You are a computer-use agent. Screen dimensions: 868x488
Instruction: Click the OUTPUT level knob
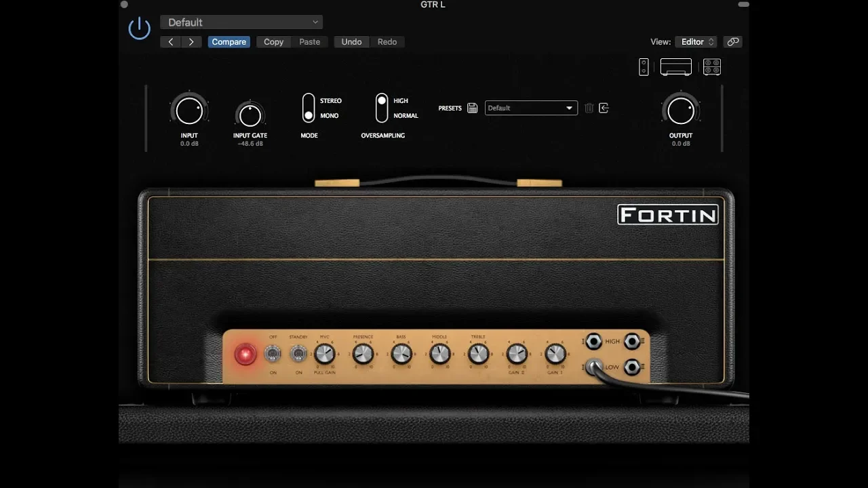click(x=681, y=110)
